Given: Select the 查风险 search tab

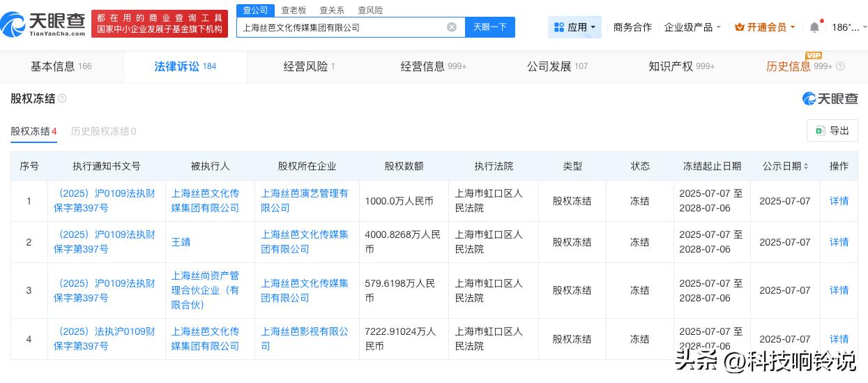Looking at the screenshot, I should (370, 10).
